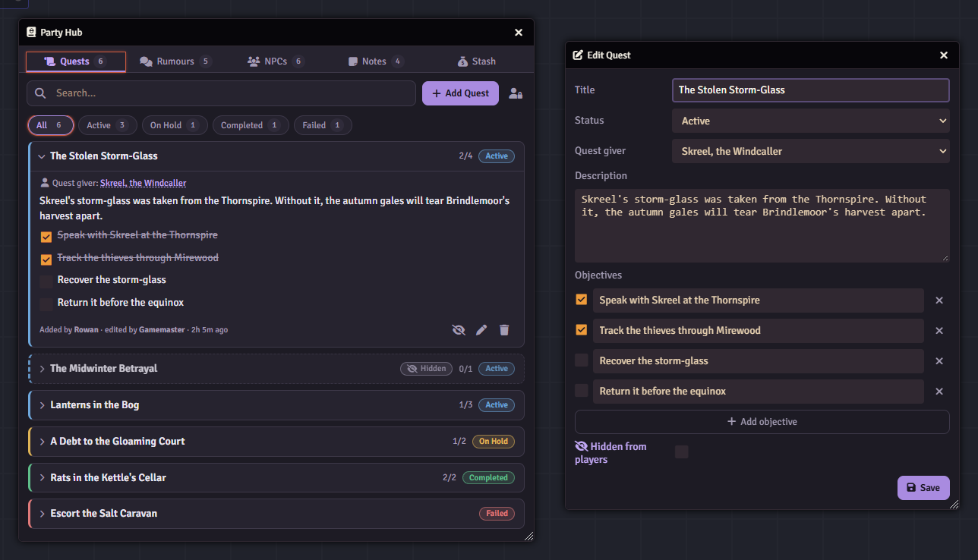The image size is (978, 560).
Task: Open the Stash tab
Action: click(476, 61)
